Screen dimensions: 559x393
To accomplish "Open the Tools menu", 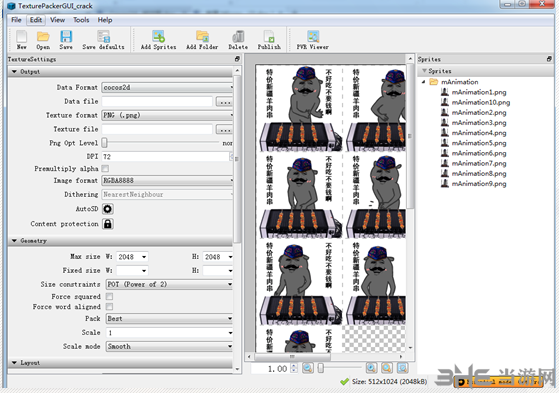I will 81,20.
